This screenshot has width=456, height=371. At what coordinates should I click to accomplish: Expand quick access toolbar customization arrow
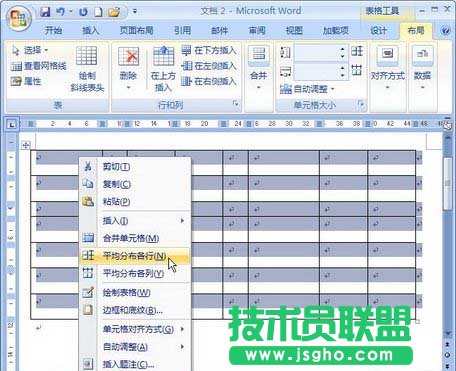[x=135, y=12]
